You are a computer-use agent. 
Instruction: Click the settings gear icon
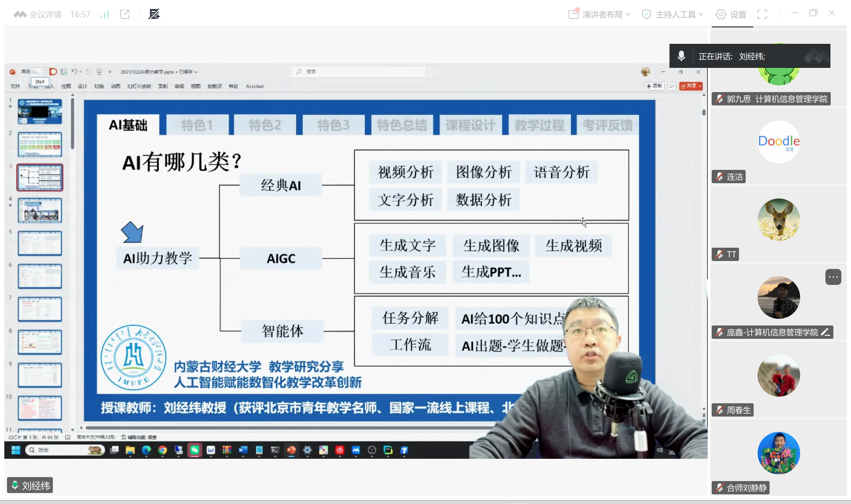721,14
